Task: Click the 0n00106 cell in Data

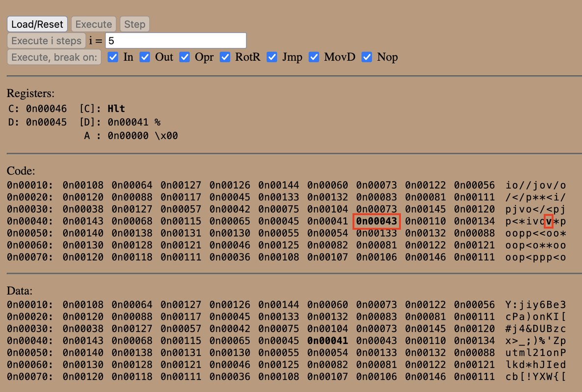Action: pyautogui.click(x=377, y=377)
